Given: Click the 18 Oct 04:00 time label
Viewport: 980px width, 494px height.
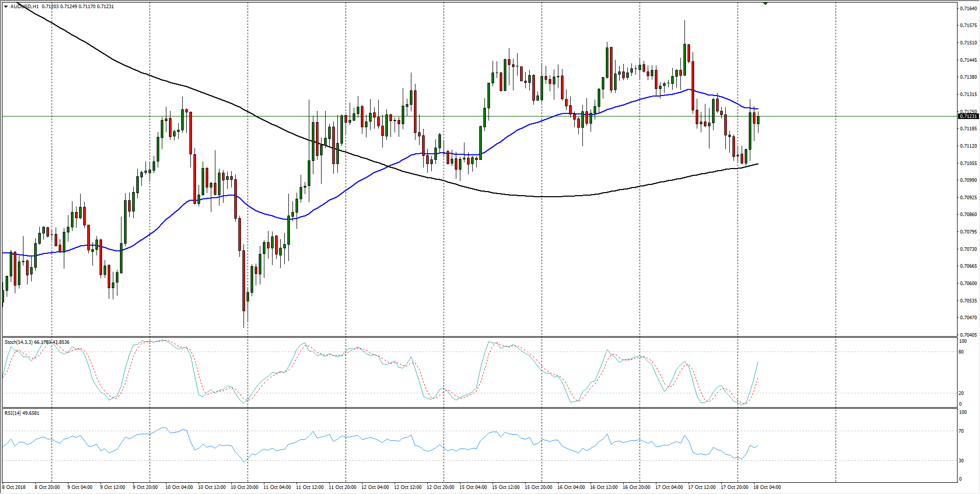Looking at the screenshot, I should 767,487.
